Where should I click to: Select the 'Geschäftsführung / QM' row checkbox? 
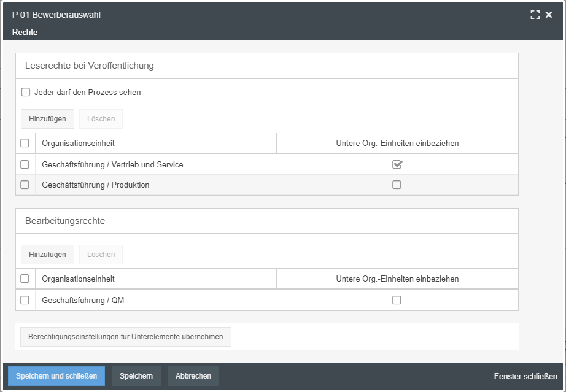point(25,300)
